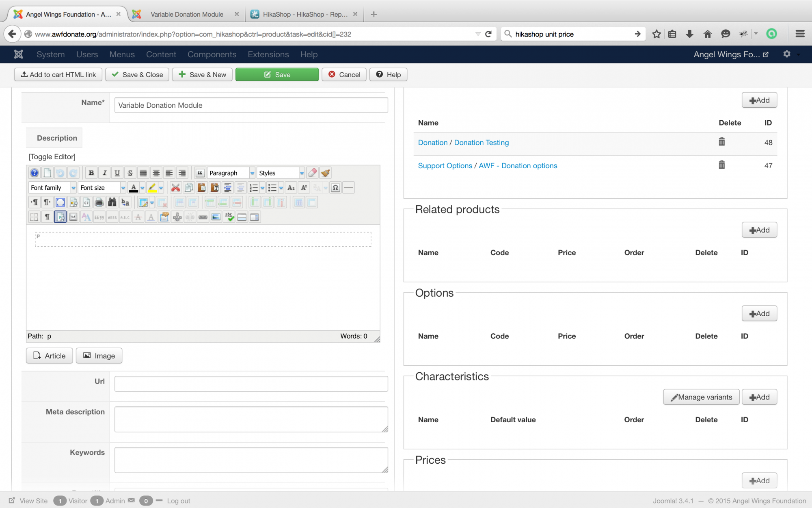
Task: Toggle fullscreen editor mode
Action: pos(60,202)
